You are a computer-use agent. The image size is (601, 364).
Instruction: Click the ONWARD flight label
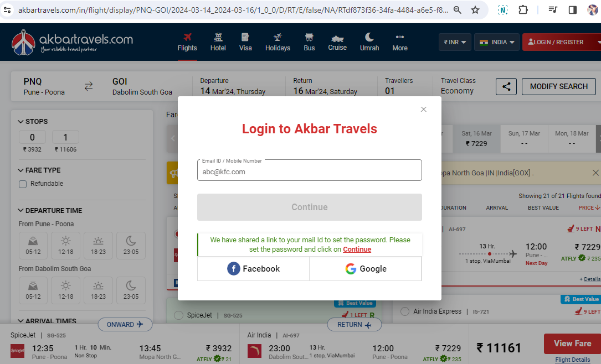[125, 325]
